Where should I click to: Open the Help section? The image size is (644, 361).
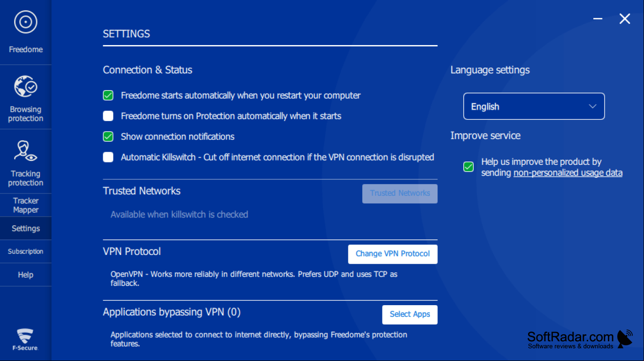tap(26, 275)
